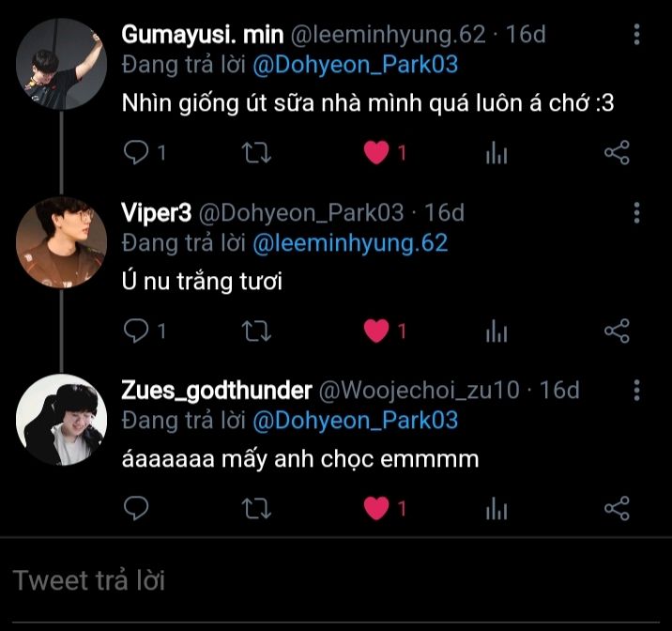Reply to Viper3's tweet
Image resolution: width=672 pixels, height=631 pixels.
click(137, 331)
